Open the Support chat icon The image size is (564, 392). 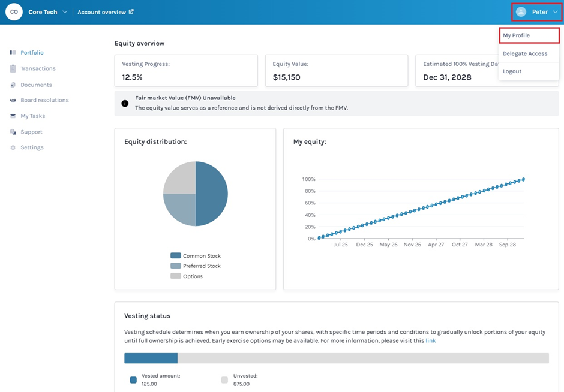(13, 132)
